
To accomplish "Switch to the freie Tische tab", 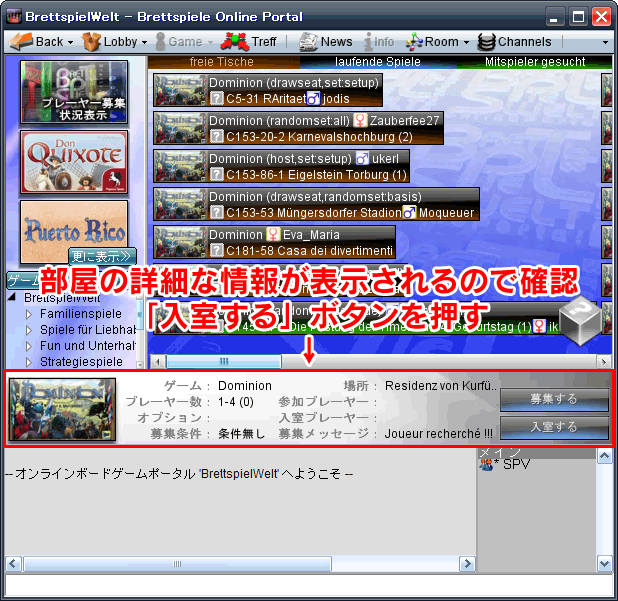I will coord(223,62).
